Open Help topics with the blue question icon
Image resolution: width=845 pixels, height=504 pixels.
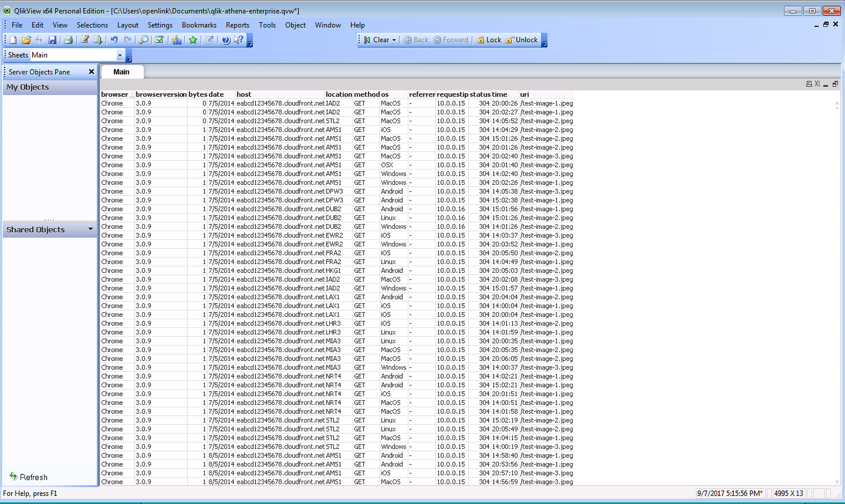click(x=226, y=40)
